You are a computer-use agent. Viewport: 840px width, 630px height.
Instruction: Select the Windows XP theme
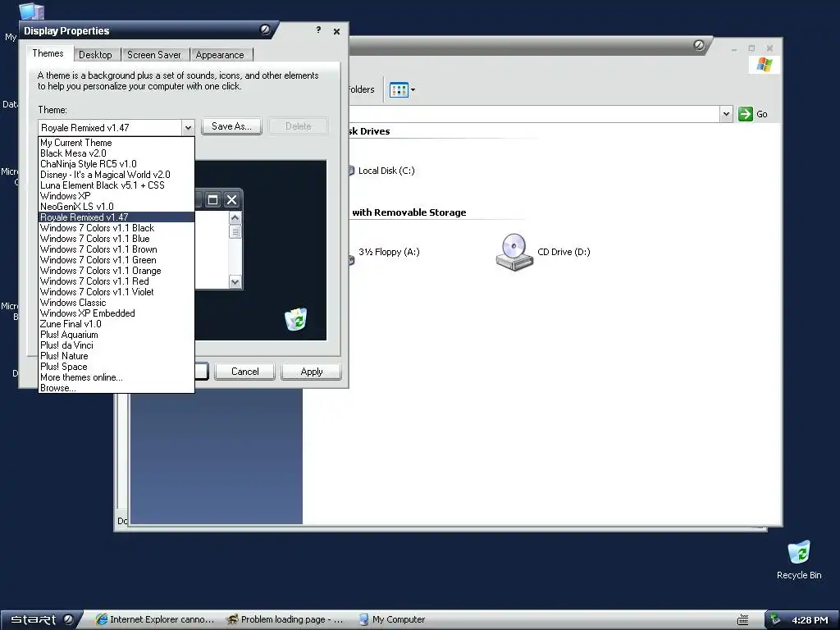coord(116,196)
